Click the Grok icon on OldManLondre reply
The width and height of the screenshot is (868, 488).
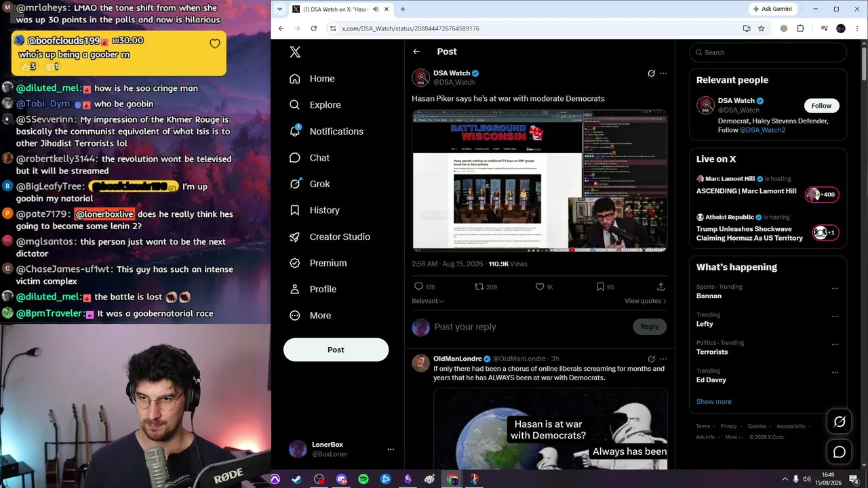[x=651, y=359]
